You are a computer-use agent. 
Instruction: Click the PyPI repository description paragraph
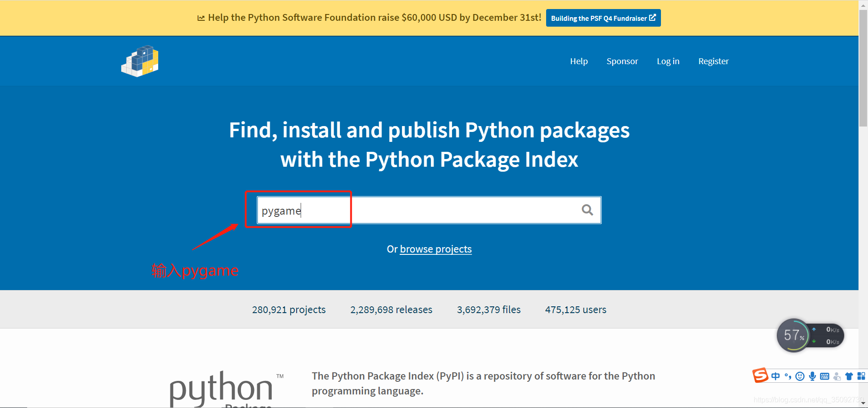click(483, 383)
